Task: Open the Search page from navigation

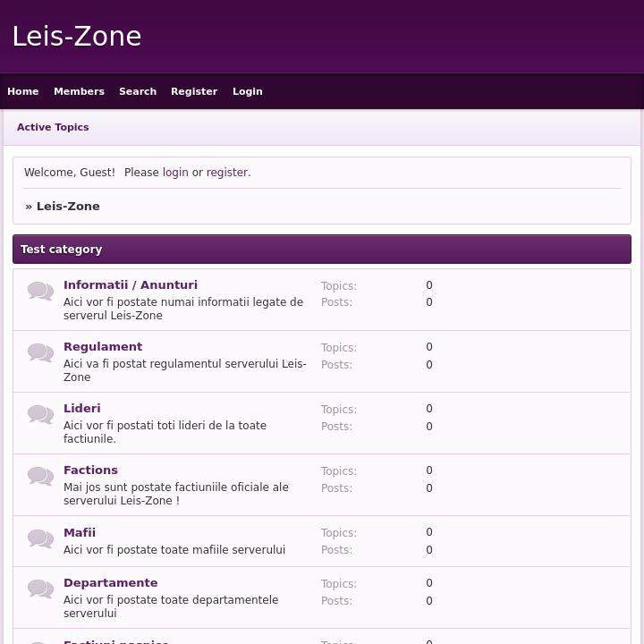Action: pyautogui.click(x=138, y=91)
